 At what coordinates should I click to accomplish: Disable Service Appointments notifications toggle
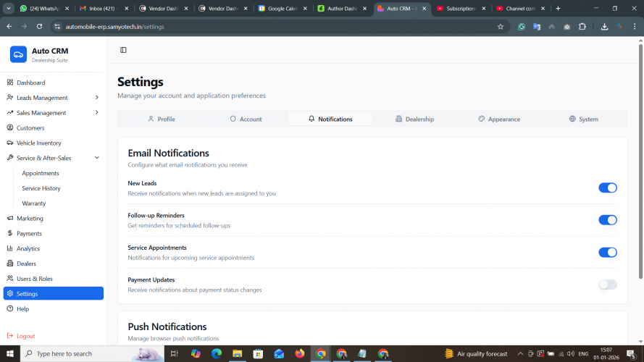point(608,253)
